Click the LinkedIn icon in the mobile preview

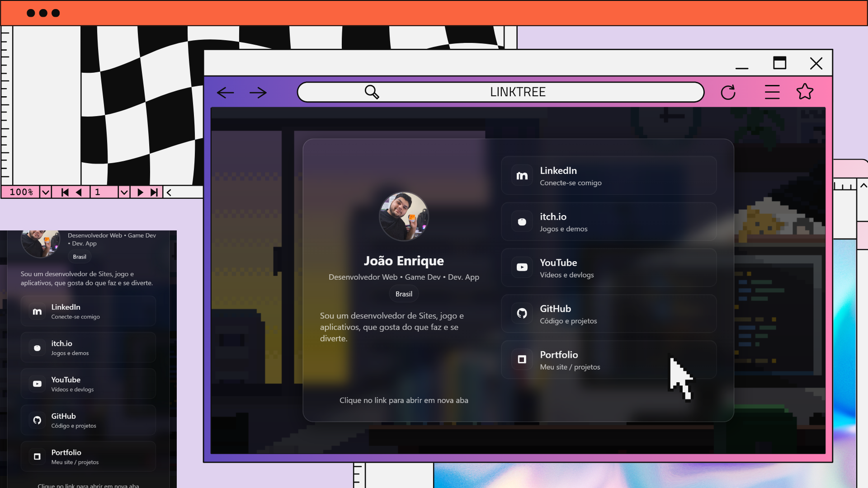coord(37,311)
